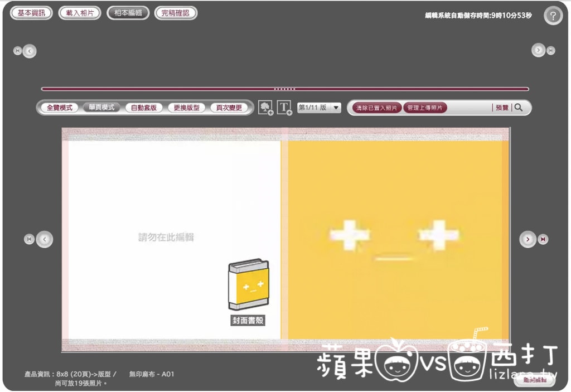Open the 第1/11版 layout dropdown

319,108
